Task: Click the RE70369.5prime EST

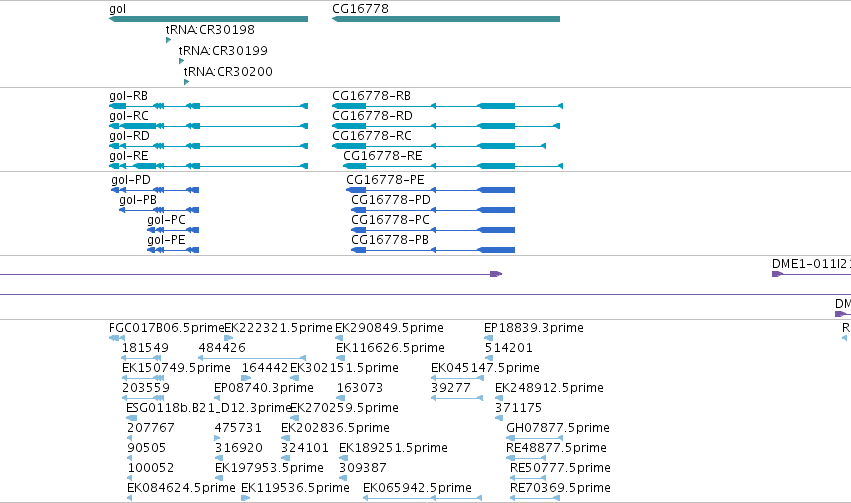Action: (x=560, y=488)
